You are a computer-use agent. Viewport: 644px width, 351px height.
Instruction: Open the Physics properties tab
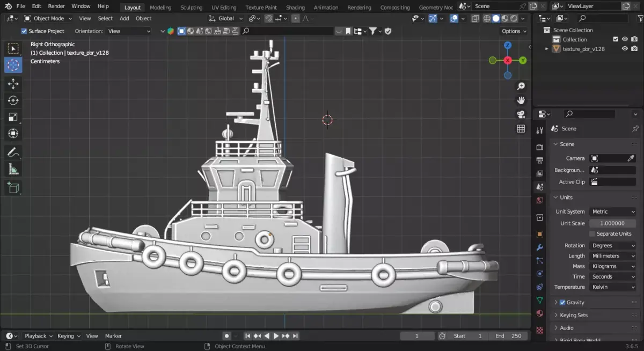click(x=540, y=274)
